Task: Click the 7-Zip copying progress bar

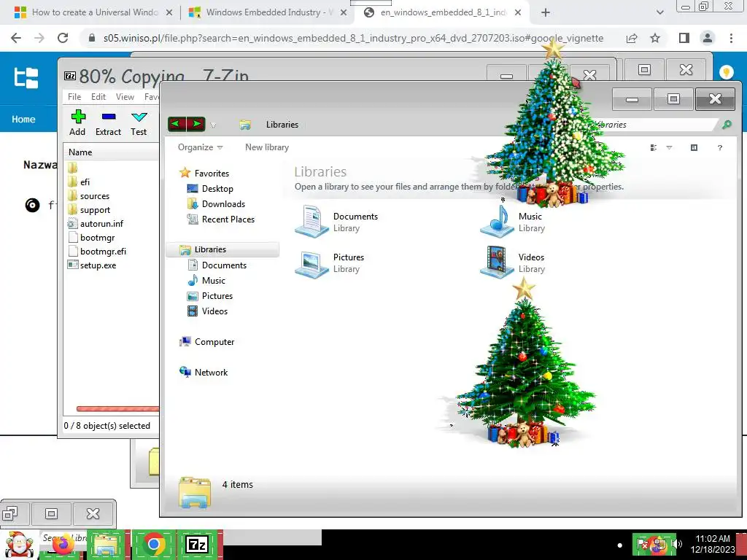Action: [x=117, y=408]
